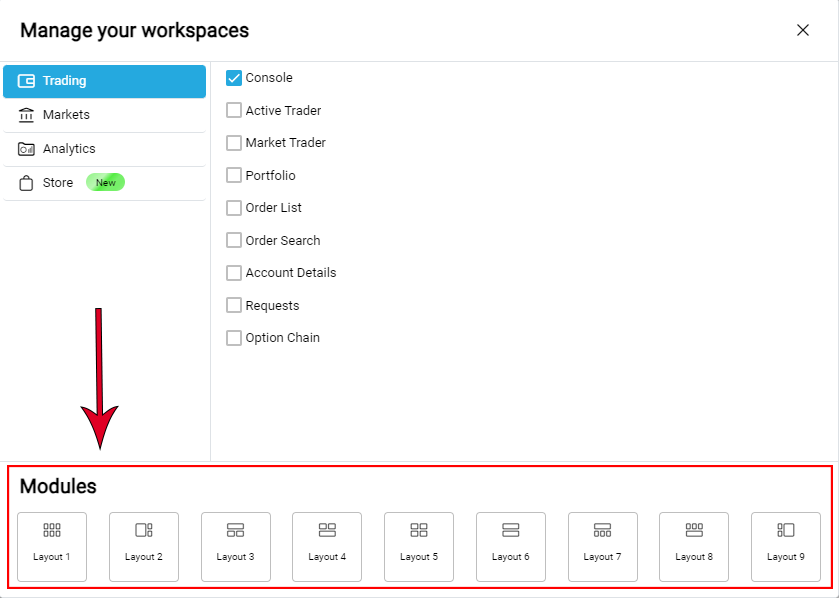Viewport: 839px width, 598px height.
Task: Uncheck the Console checkbox
Action: tap(233, 77)
